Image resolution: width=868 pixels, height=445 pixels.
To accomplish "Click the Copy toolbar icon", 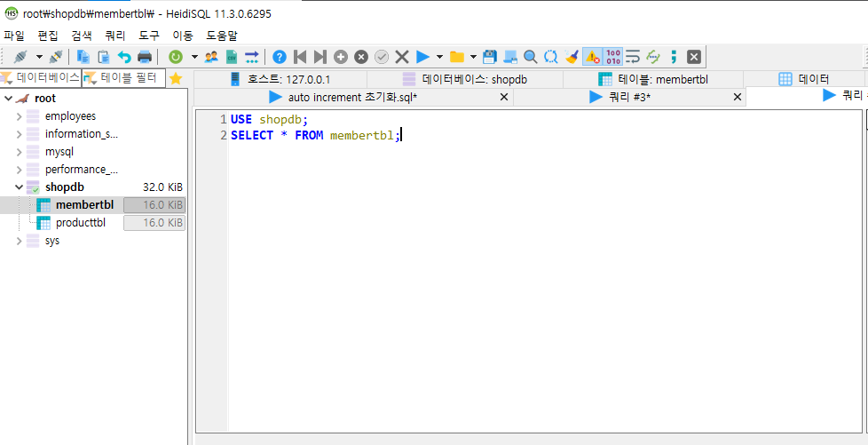I will click(83, 57).
